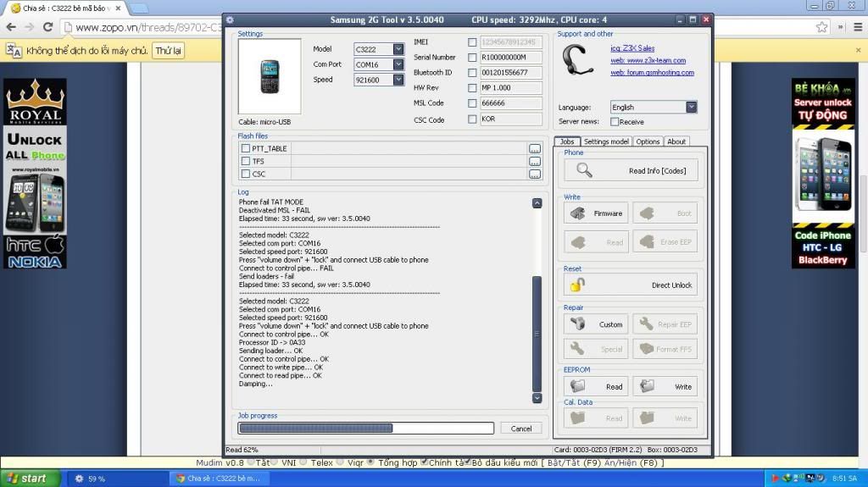Browse for TFS file with ellipsis button

[x=534, y=162]
